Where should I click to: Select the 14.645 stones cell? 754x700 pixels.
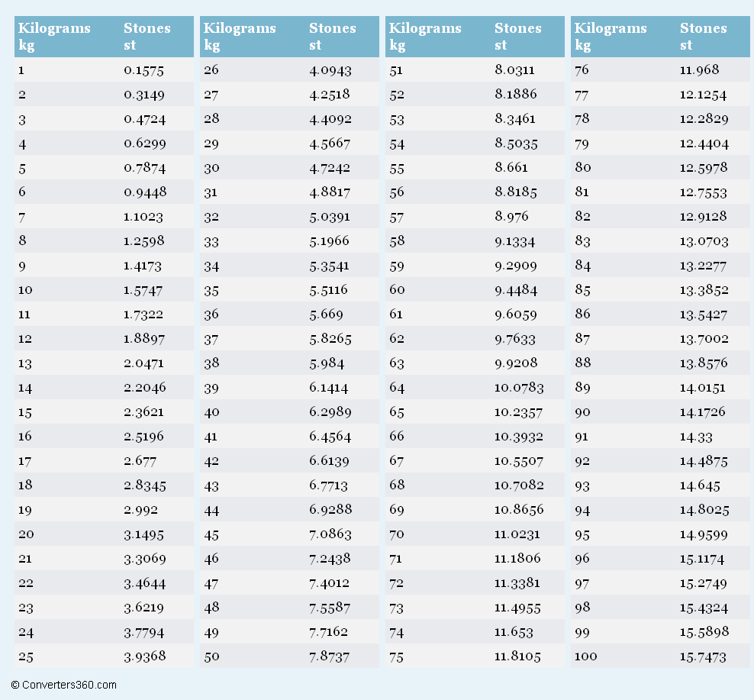pyautogui.click(x=699, y=485)
